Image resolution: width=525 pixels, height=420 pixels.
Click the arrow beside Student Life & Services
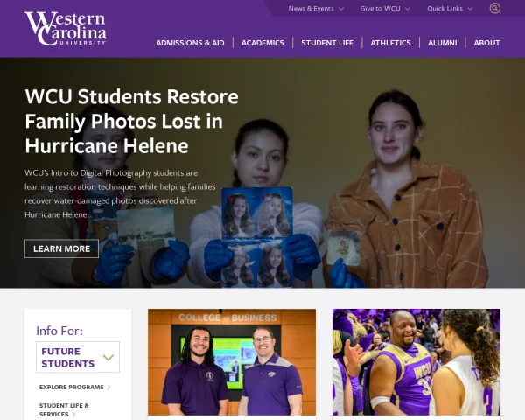point(74,415)
